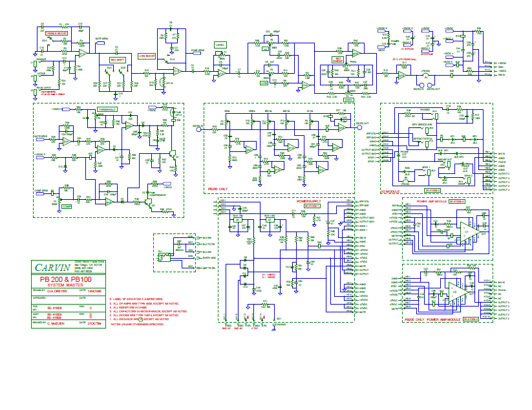Screen dimensions: 532x410
Task: Click the "30-41009-1" power supply part box
Action: [x=312, y=206]
